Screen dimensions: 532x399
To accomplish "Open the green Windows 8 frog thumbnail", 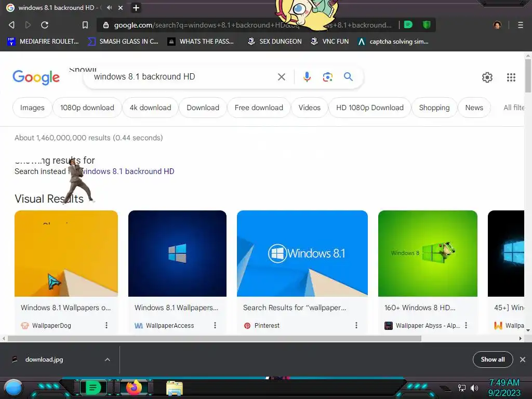I will [428, 254].
